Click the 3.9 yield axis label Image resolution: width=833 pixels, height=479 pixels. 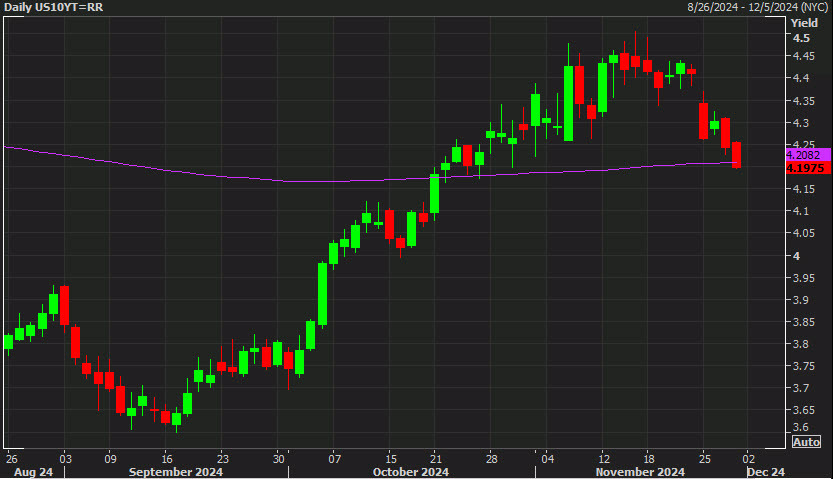click(801, 300)
